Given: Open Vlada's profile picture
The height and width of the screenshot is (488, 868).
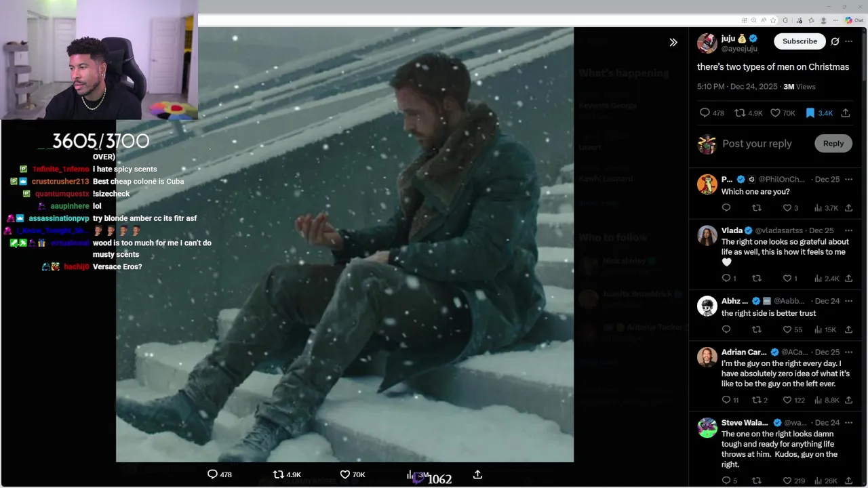Looking at the screenshot, I should (x=707, y=235).
